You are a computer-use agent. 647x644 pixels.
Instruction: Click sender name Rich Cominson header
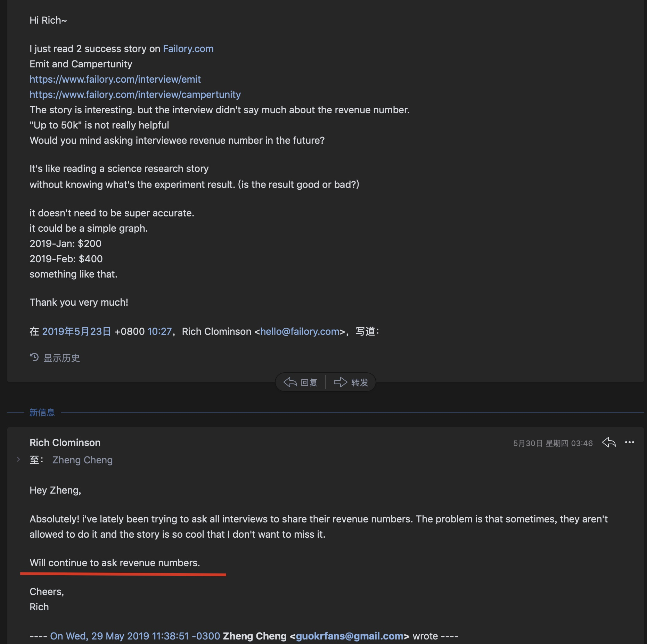[x=65, y=443]
